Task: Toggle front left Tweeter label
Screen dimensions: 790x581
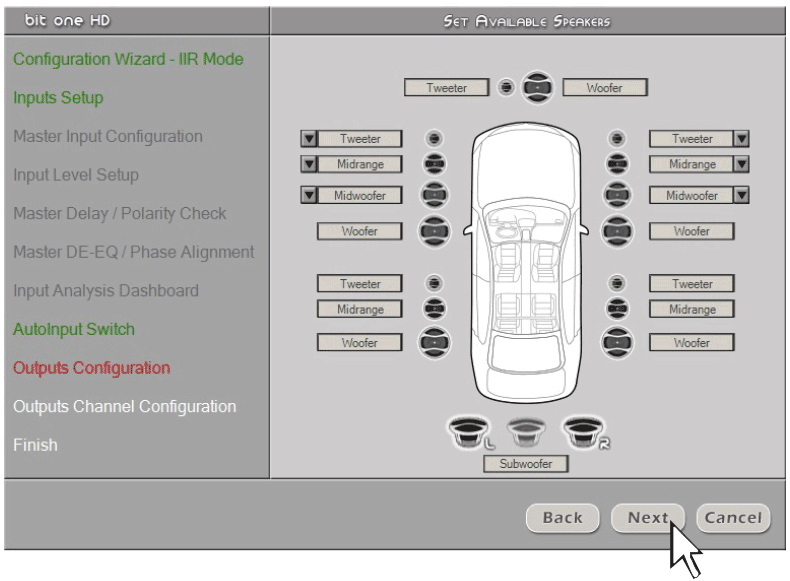Action: pyautogui.click(x=360, y=139)
